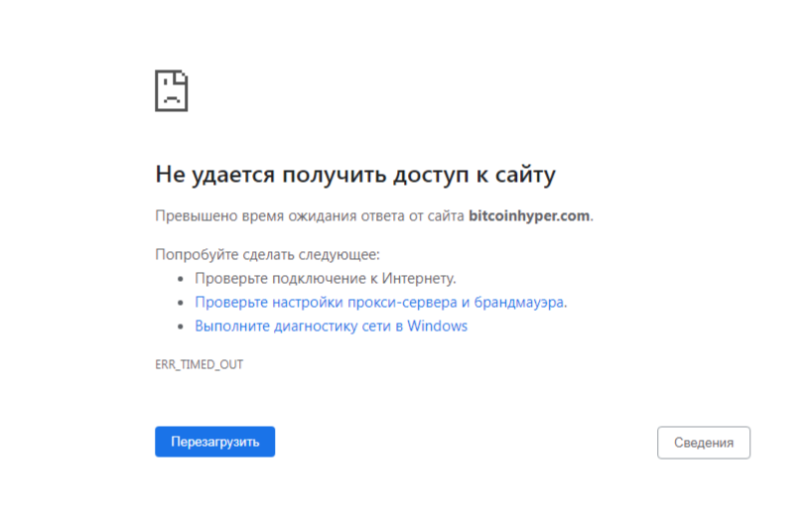Click bullet before the network diagnostics link

coord(181,327)
